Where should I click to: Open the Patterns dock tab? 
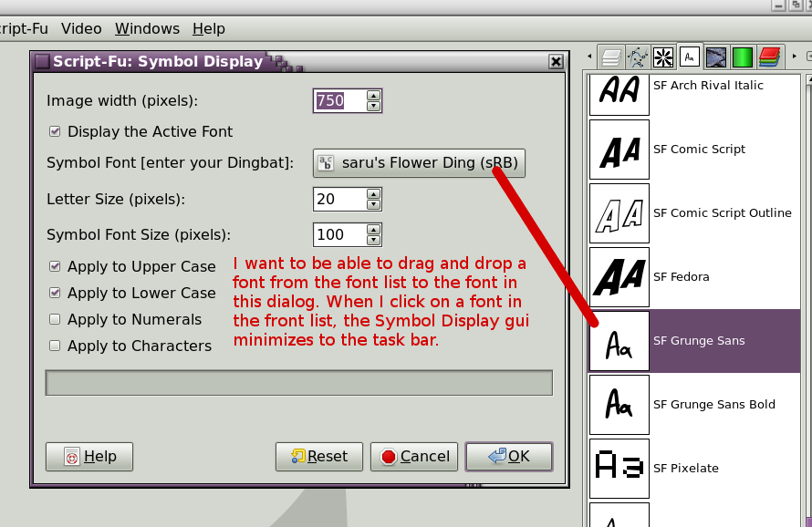tap(716, 57)
